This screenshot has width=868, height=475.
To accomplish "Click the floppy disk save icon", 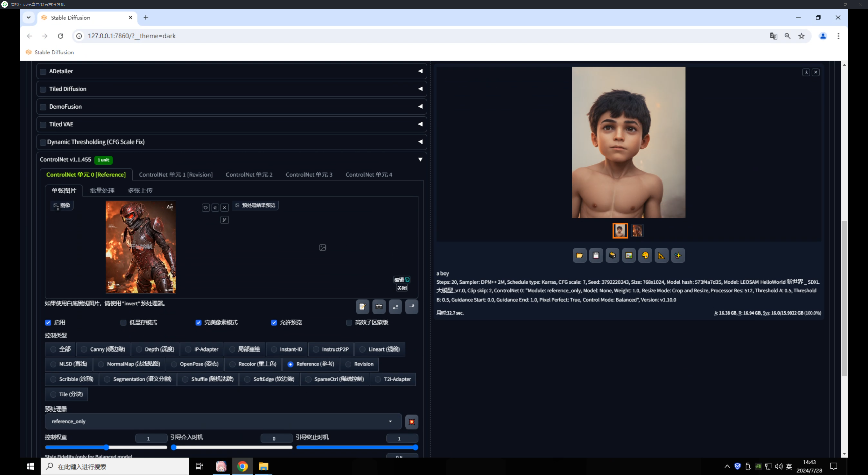I will click(x=596, y=255).
